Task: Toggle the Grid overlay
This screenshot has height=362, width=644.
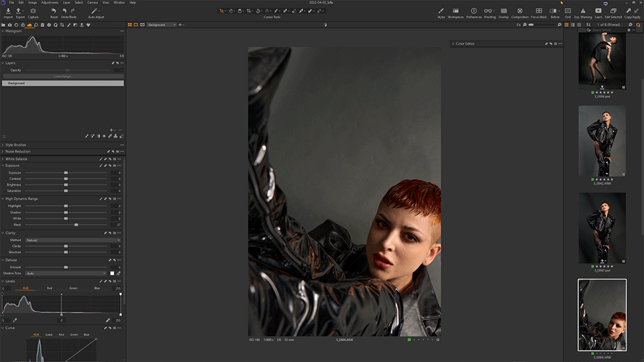Action: (x=568, y=11)
